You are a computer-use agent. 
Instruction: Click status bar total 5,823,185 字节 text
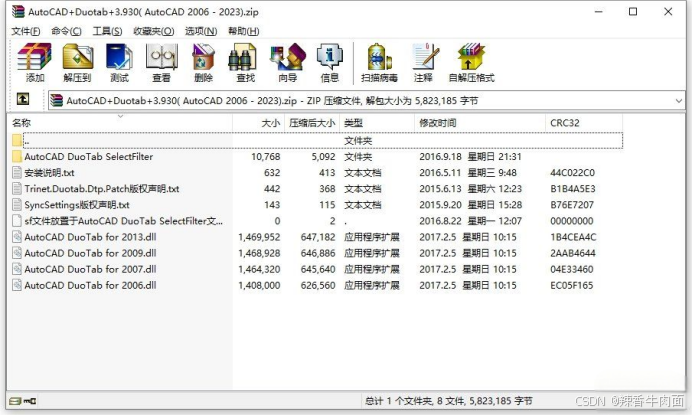(x=500, y=401)
